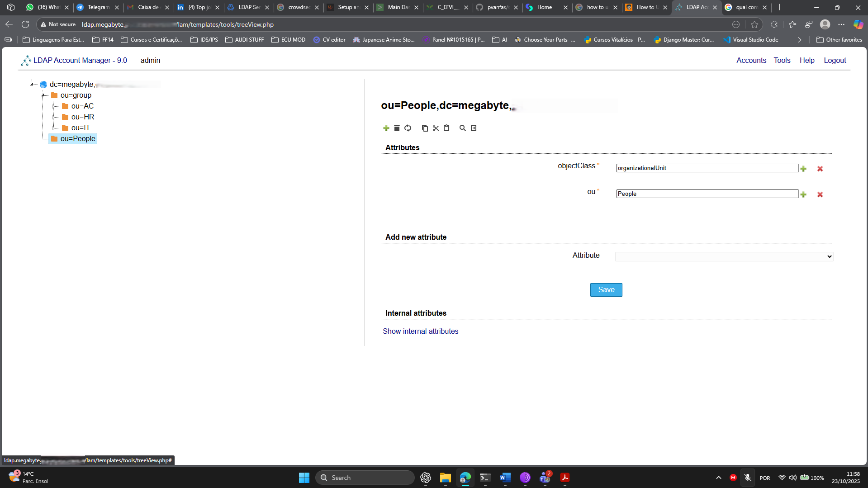Collapse the ou=group branch
This screenshot has height=488, width=868.
pyautogui.click(x=43, y=95)
